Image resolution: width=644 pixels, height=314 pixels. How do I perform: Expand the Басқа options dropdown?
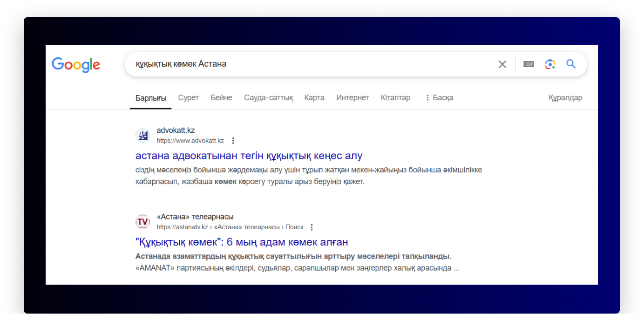[438, 97]
